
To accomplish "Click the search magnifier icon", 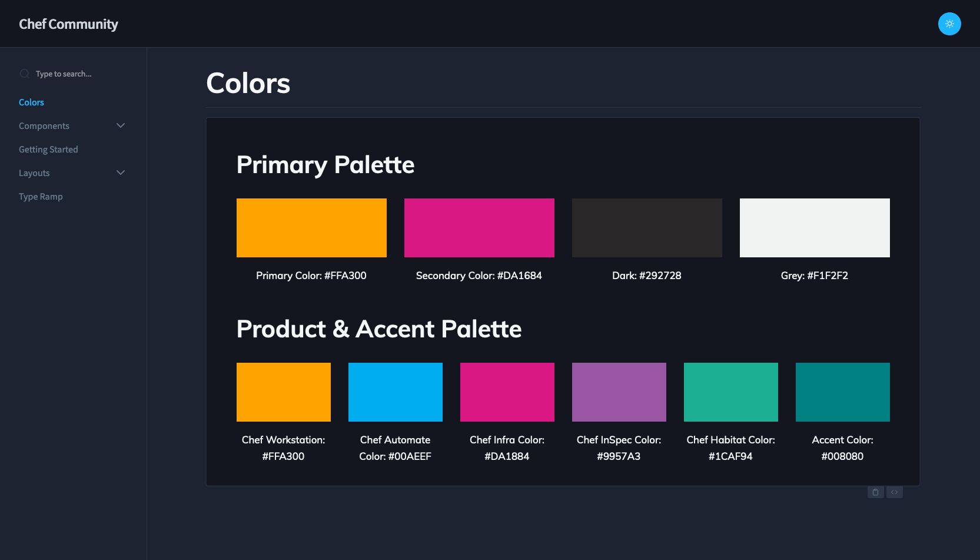I will (25, 74).
